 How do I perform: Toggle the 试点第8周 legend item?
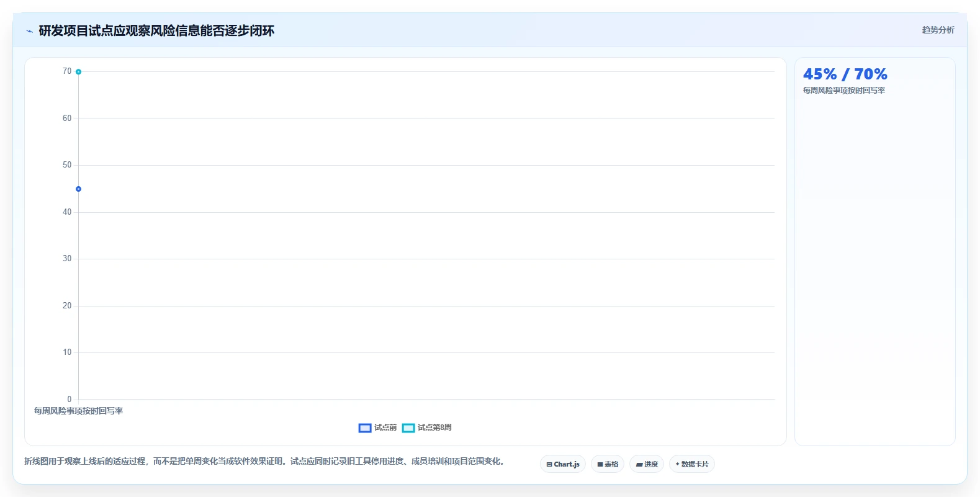tap(426, 428)
